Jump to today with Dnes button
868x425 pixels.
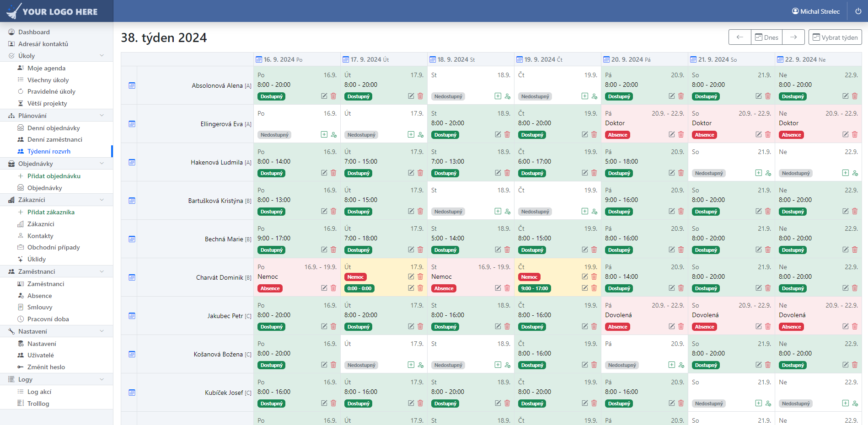[x=766, y=37]
